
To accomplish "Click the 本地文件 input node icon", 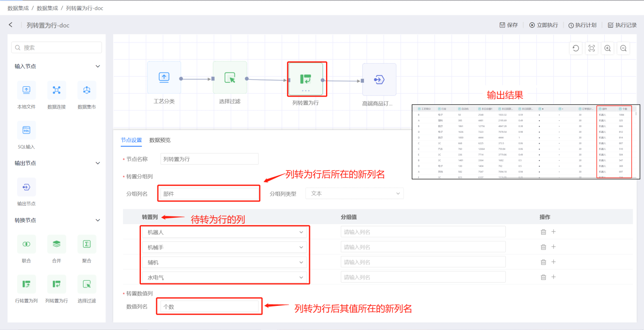I will 26,90.
